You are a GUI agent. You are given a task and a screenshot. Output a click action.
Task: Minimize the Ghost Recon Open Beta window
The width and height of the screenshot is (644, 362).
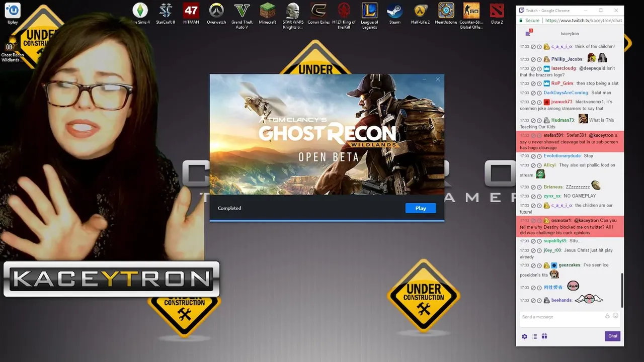tap(424, 79)
